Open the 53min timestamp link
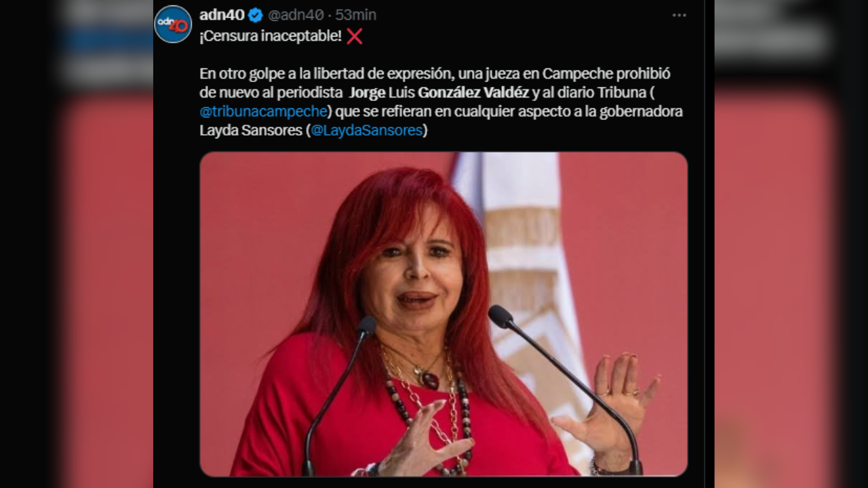868x488 pixels. click(x=355, y=15)
